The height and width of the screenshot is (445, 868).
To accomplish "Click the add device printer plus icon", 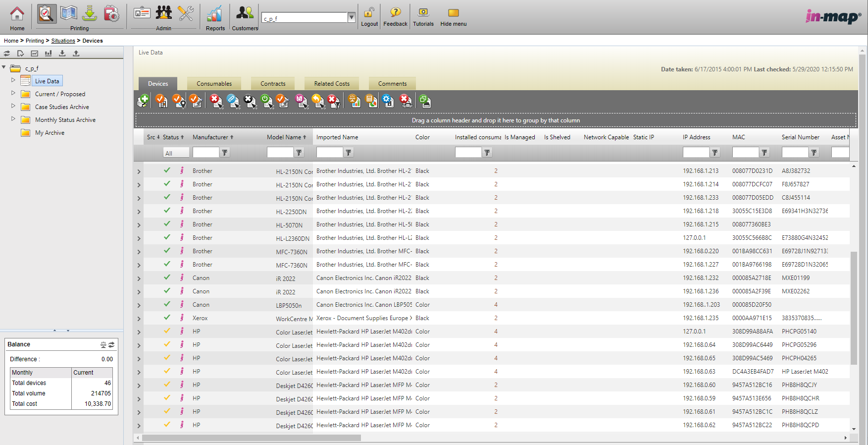I will tap(143, 101).
